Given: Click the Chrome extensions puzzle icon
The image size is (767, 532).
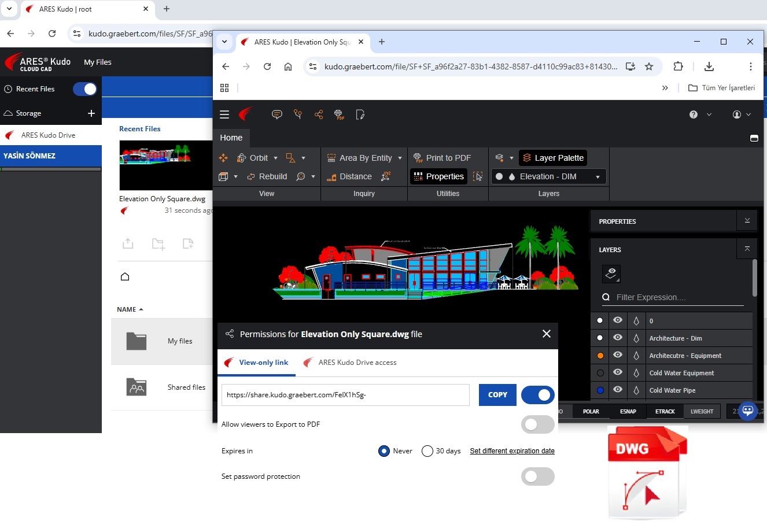Looking at the screenshot, I should point(679,66).
